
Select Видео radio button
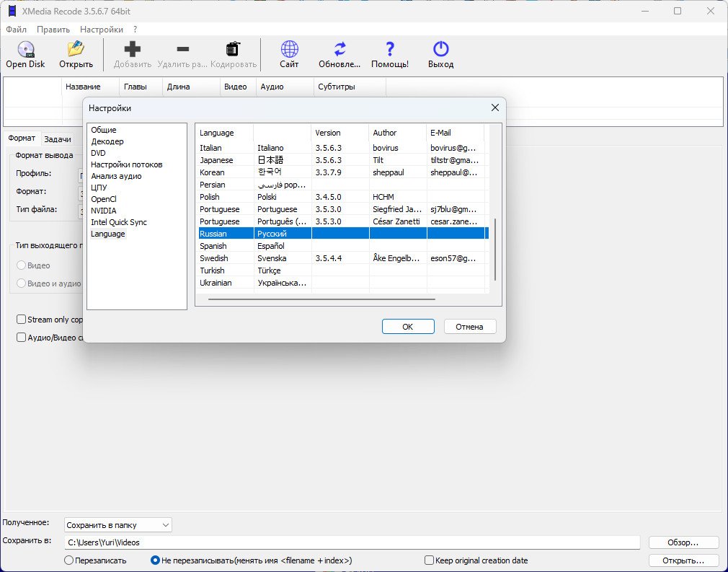21,265
